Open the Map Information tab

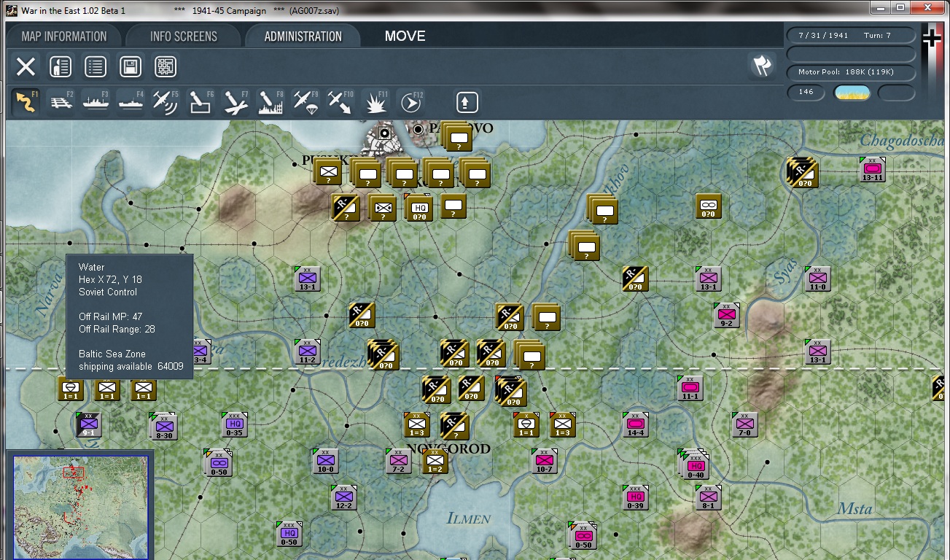pos(64,36)
